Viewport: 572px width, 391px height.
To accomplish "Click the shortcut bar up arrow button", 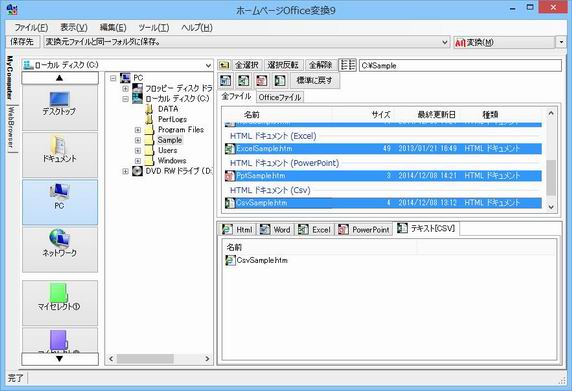I will click(60, 78).
